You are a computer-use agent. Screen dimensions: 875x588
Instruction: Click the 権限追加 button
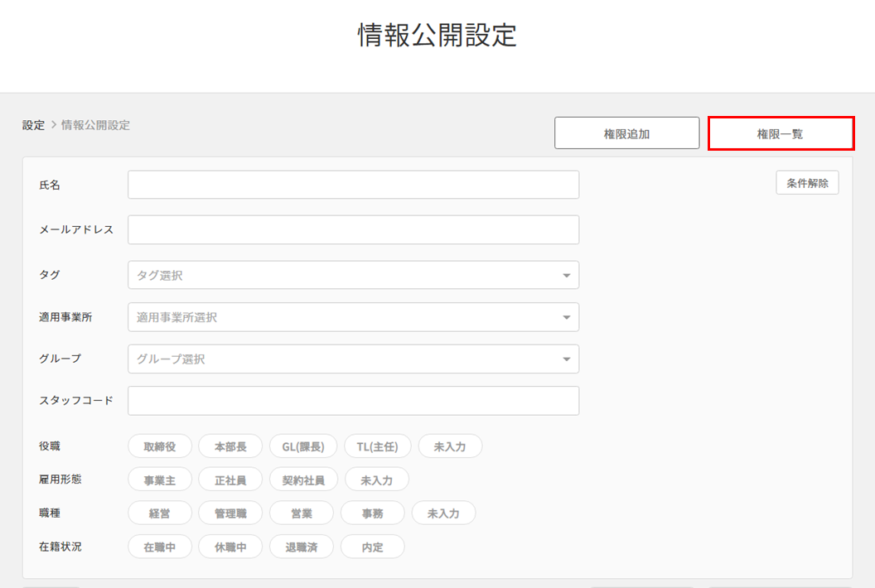626,133
